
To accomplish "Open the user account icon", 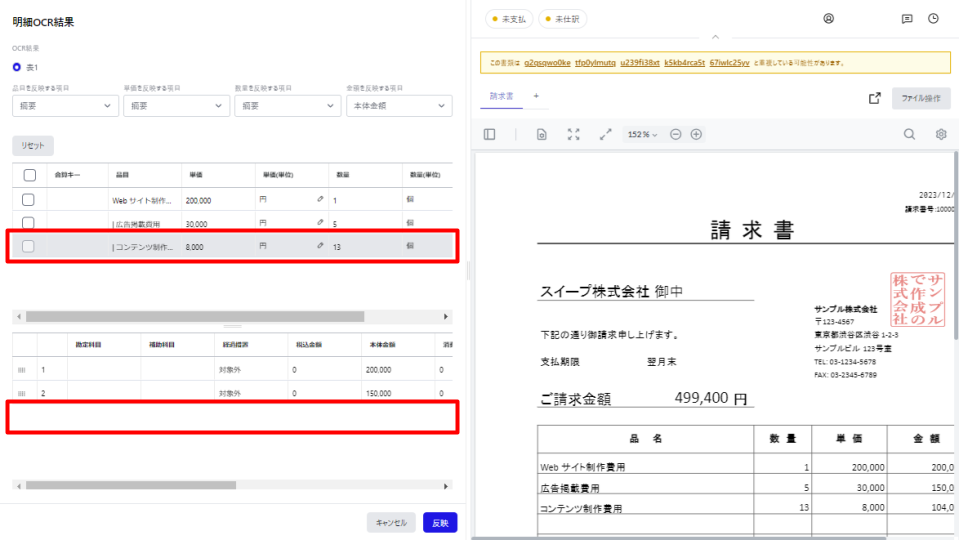I will 828,18.
